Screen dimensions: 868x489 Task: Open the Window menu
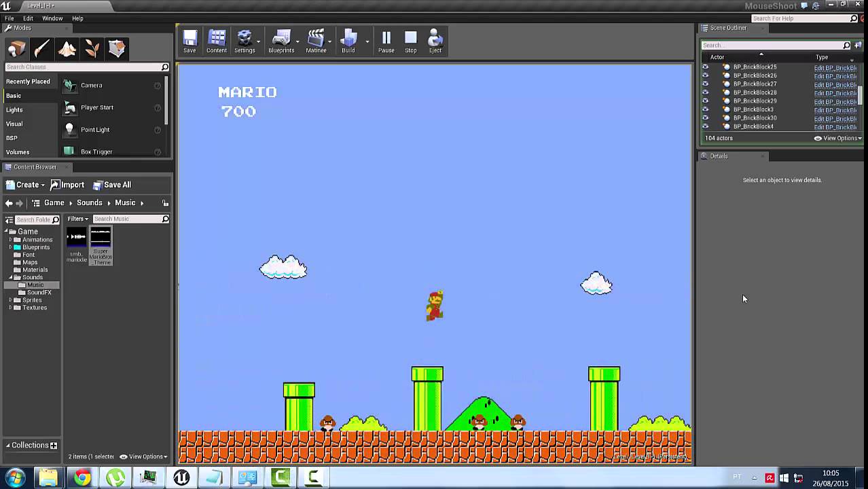pyautogui.click(x=52, y=18)
